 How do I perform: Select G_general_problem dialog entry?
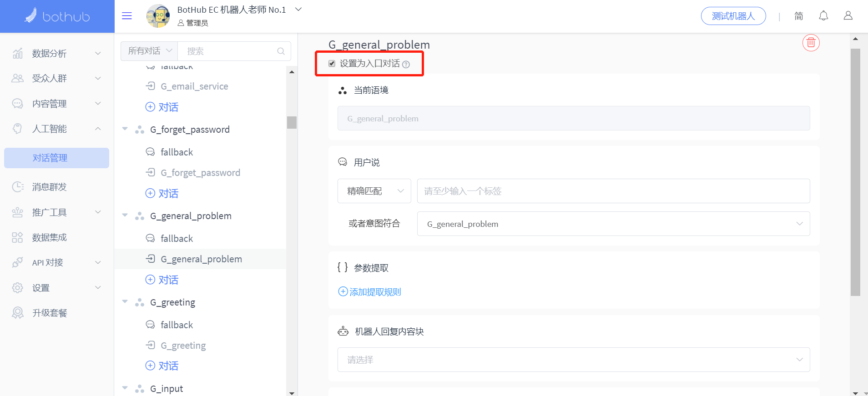[x=200, y=259]
